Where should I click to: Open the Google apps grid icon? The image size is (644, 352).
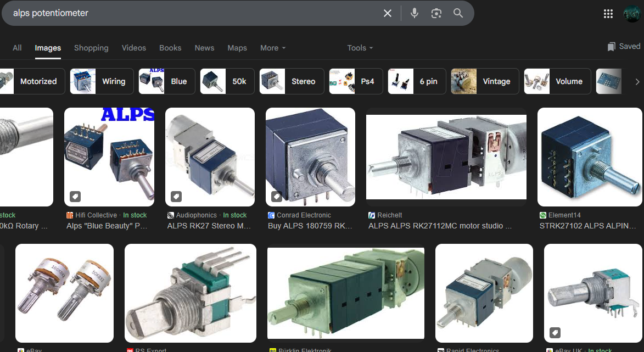point(608,14)
